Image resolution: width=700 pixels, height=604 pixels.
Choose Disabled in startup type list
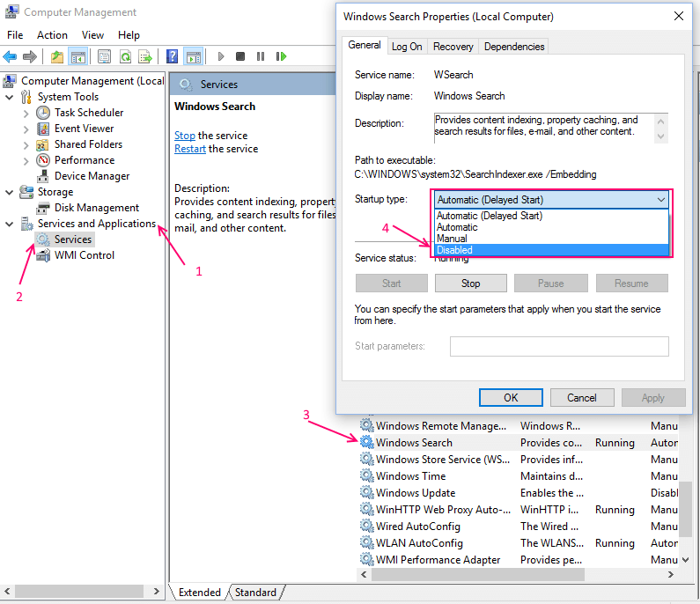point(551,250)
